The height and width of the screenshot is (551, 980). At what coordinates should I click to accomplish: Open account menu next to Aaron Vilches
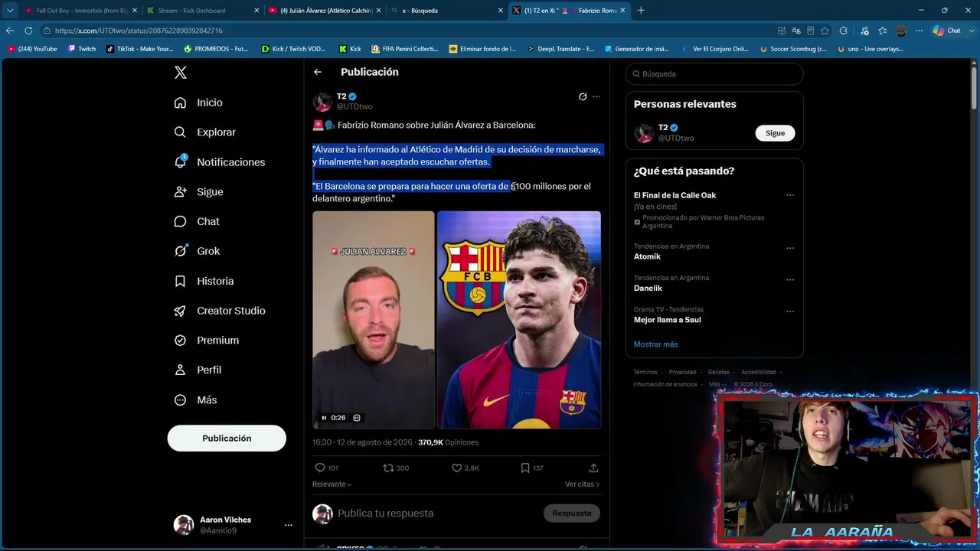(289, 525)
